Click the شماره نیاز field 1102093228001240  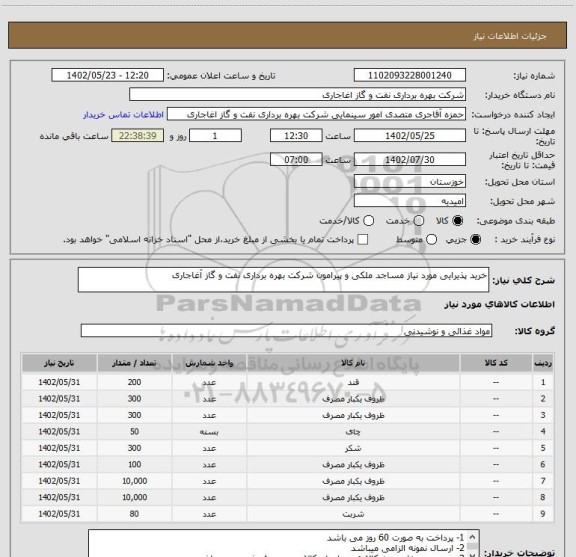coord(410,75)
